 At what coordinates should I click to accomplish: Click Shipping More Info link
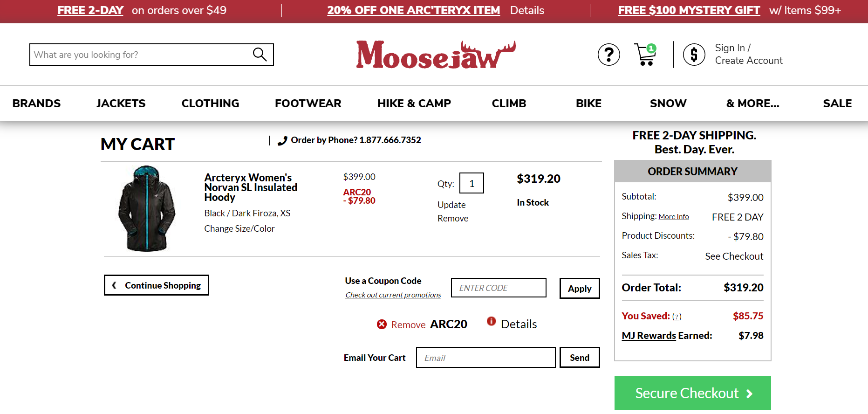[673, 217]
